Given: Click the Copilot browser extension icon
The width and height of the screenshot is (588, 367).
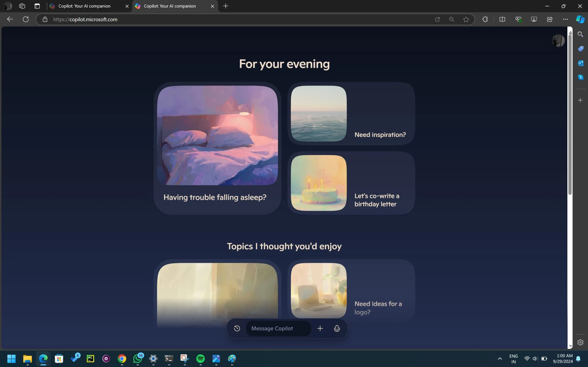Looking at the screenshot, I should point(580,19).
